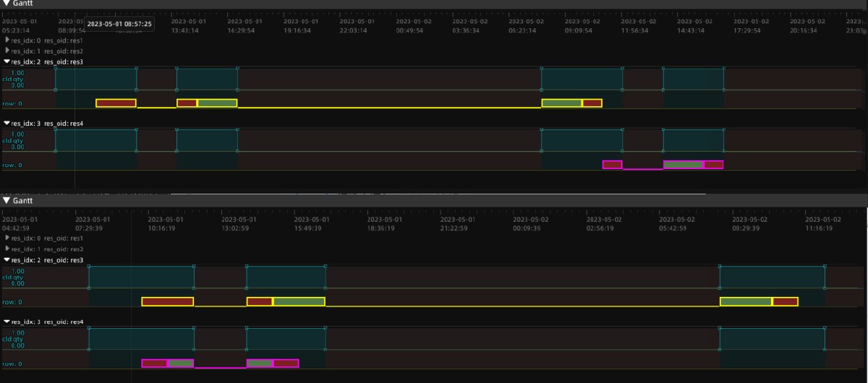Select leftmost green bar, lower Gantt res3 row
The width and height of the screenshot is (868, 383).
[299, 301]
